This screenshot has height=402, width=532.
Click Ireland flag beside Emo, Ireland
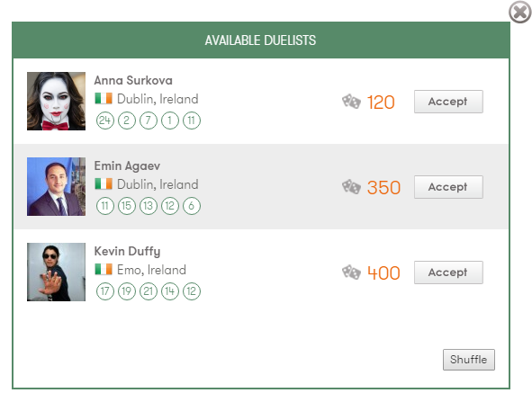[104, 269]
